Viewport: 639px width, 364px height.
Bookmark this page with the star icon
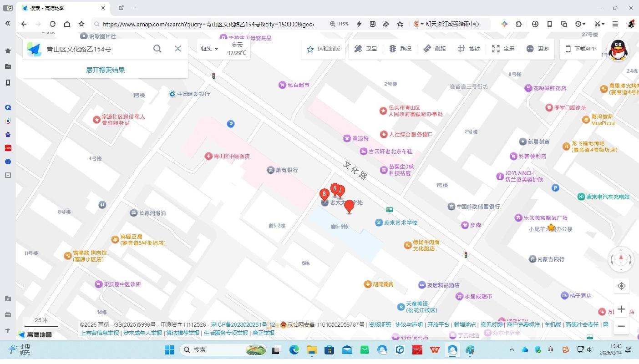click(x=81, y=24)
